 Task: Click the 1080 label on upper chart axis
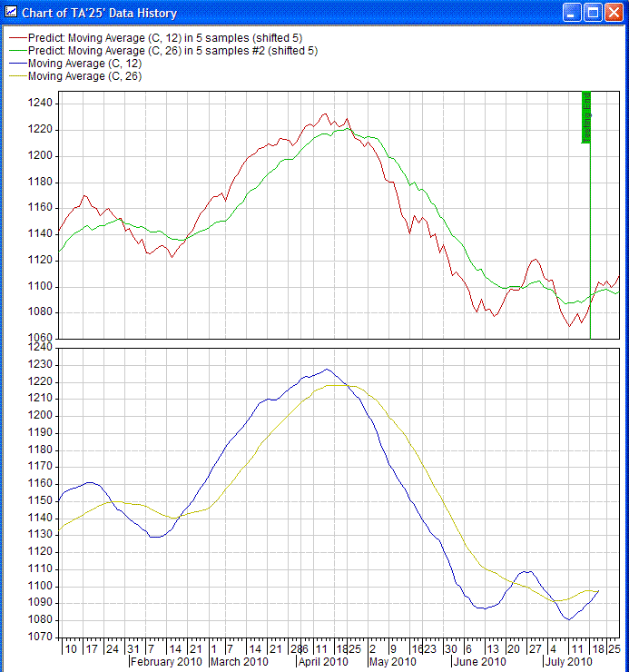click(40, 312)
